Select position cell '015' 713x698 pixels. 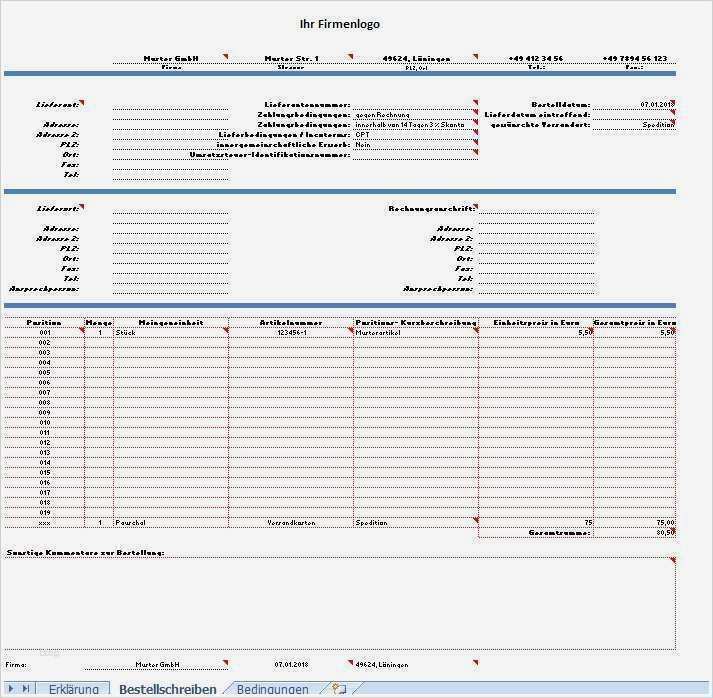(45, 472)
